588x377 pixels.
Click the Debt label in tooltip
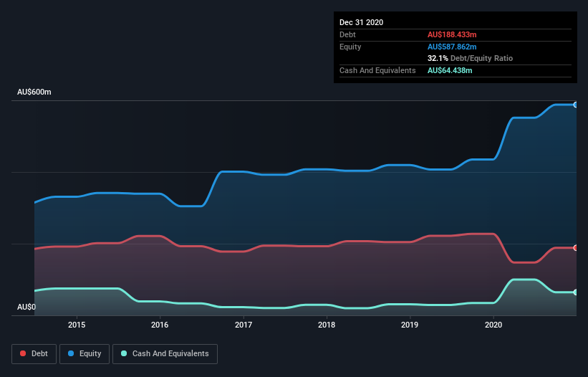point(347,34)
